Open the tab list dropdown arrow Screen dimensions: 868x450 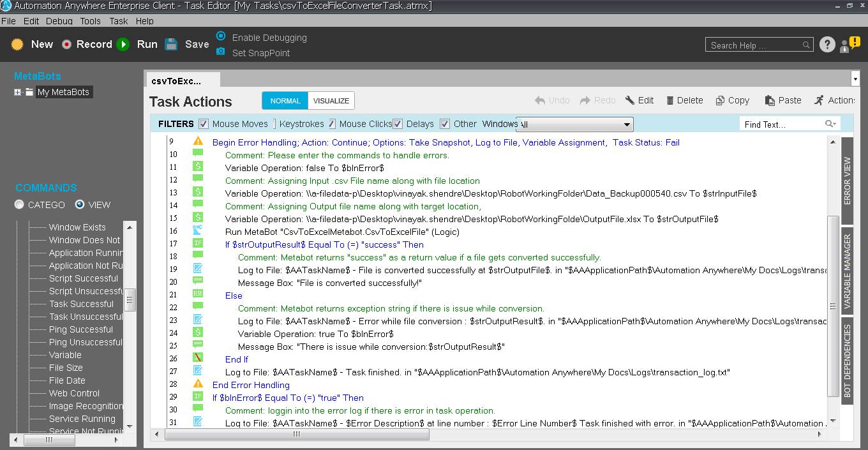point(855,79)
